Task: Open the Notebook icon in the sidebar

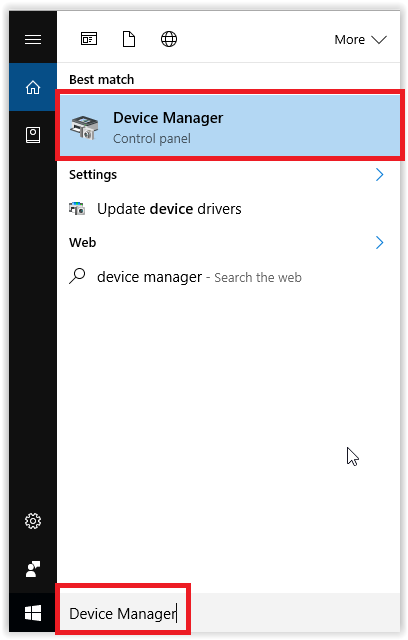Action: pyautogui.click(x=33, y=135)
